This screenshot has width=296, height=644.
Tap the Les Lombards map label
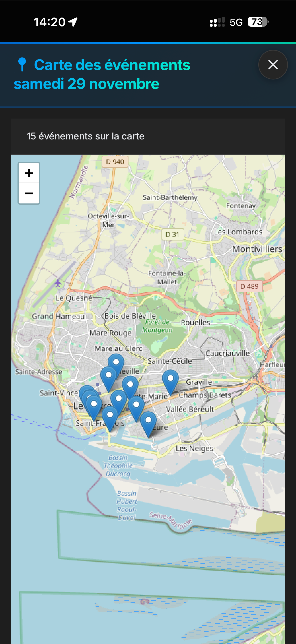238,232
